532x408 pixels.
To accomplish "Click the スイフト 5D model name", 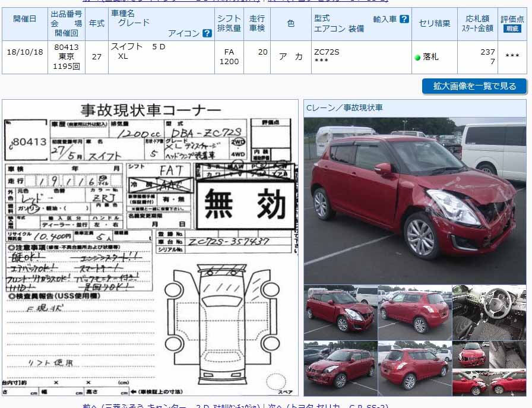I will click(138, 47).
